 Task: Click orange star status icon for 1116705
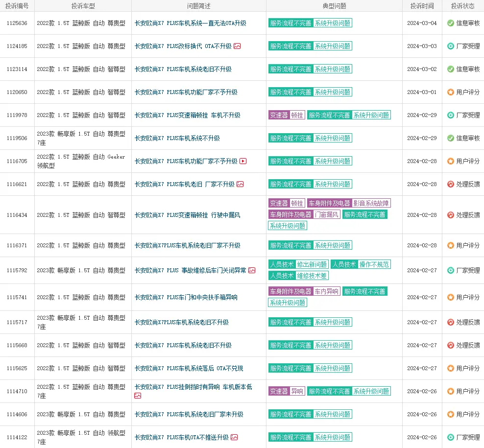pyautogui.click(x=451, y=162)
